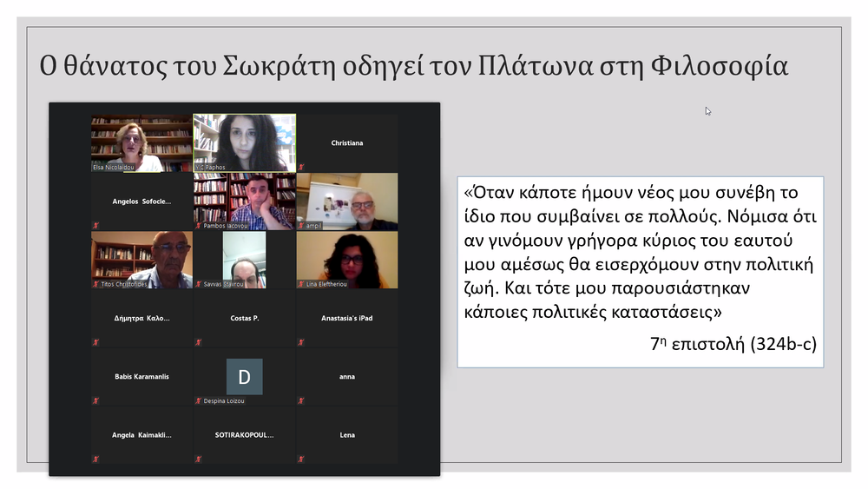The width and height of the screenshot is (868, 489).
Task: Click the muted mic icon on Δήμητρα Καλο... tile
Action: [x=95, y=342]
